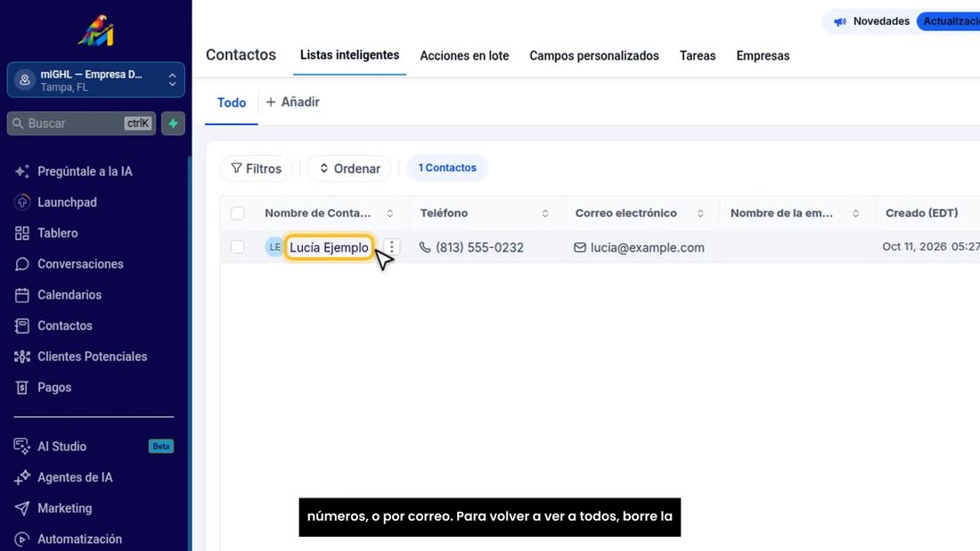Open Conversaciones in the sidebar
The height and width of the screenshot is (551, 980).
tap(69, 264)
